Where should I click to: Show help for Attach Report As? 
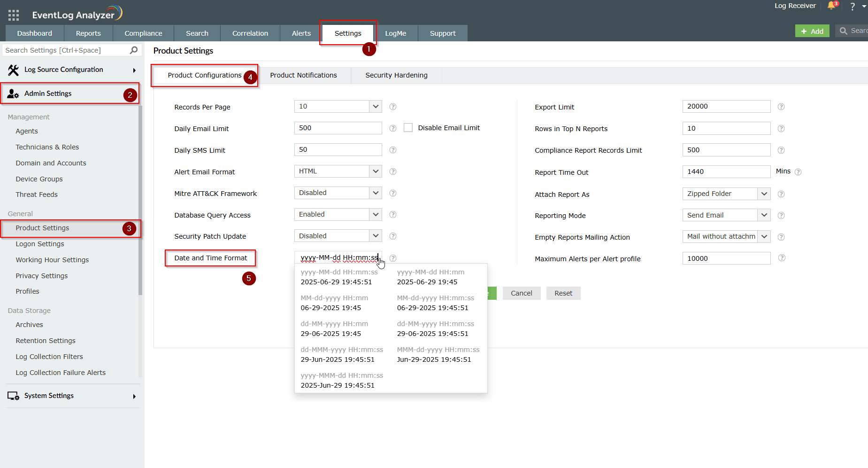tap(781, 194)
